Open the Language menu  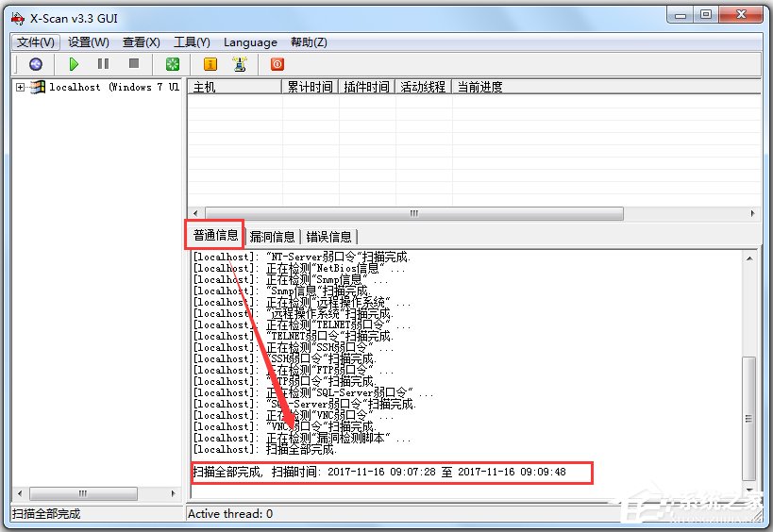point(250,42)
